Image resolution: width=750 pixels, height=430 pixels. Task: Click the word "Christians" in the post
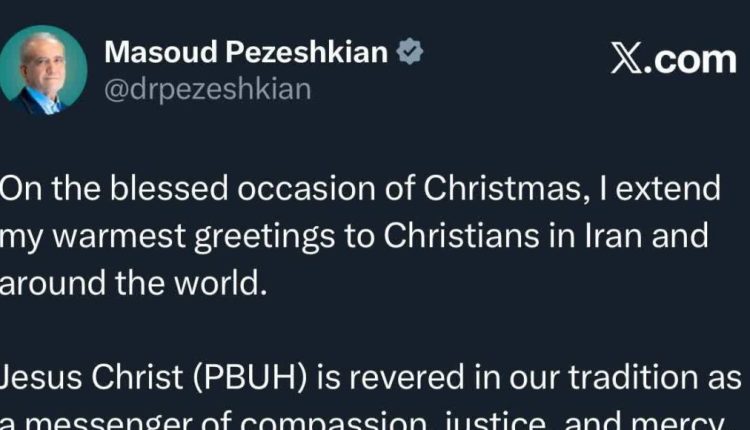[x=450, y=237]
